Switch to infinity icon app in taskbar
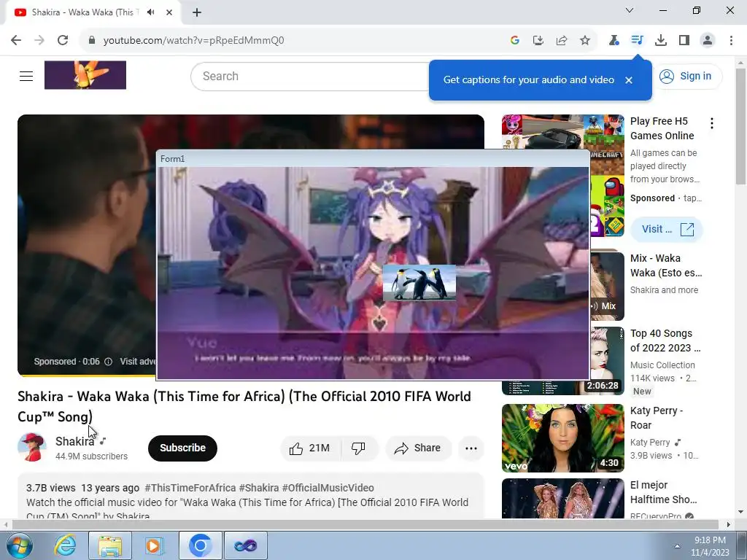Screen dimensions: 747x560 (x=246, y=545)
